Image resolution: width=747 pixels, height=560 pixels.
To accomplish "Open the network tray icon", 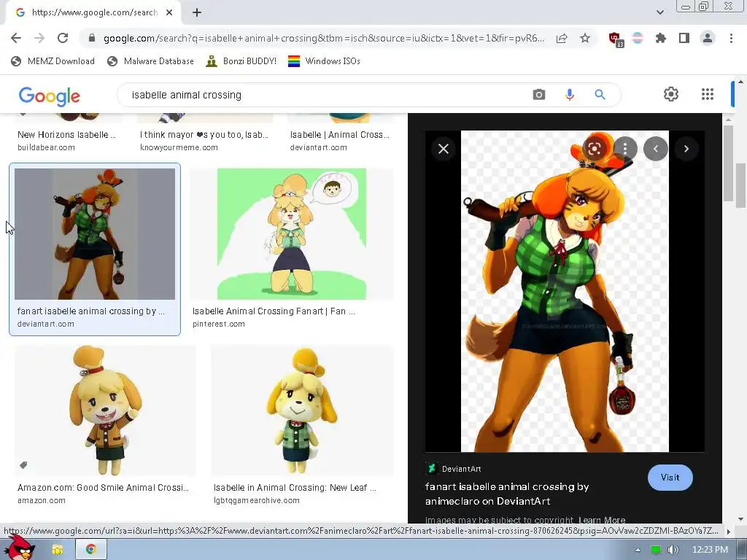I will pyautogui.click(x=656, y=550).
